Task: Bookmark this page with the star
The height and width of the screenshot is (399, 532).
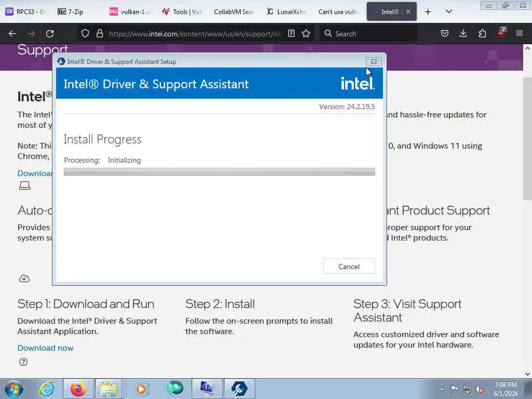Action: coord(306,33)
